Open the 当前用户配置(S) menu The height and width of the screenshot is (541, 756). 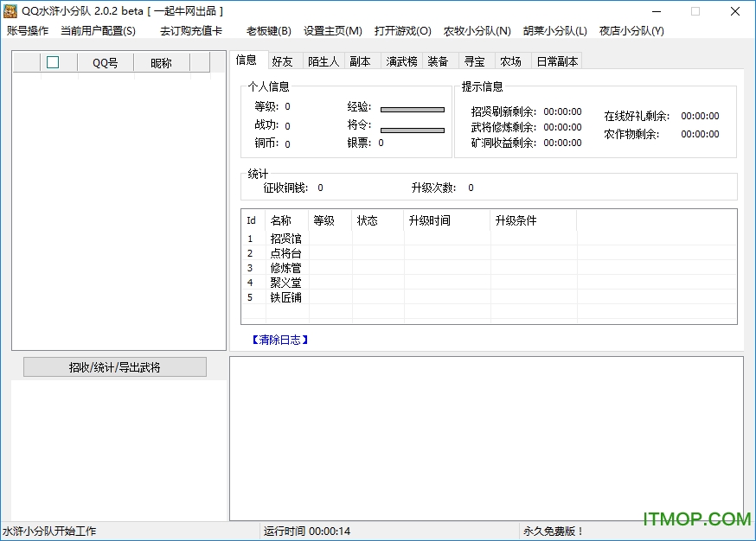pos(98,31)
